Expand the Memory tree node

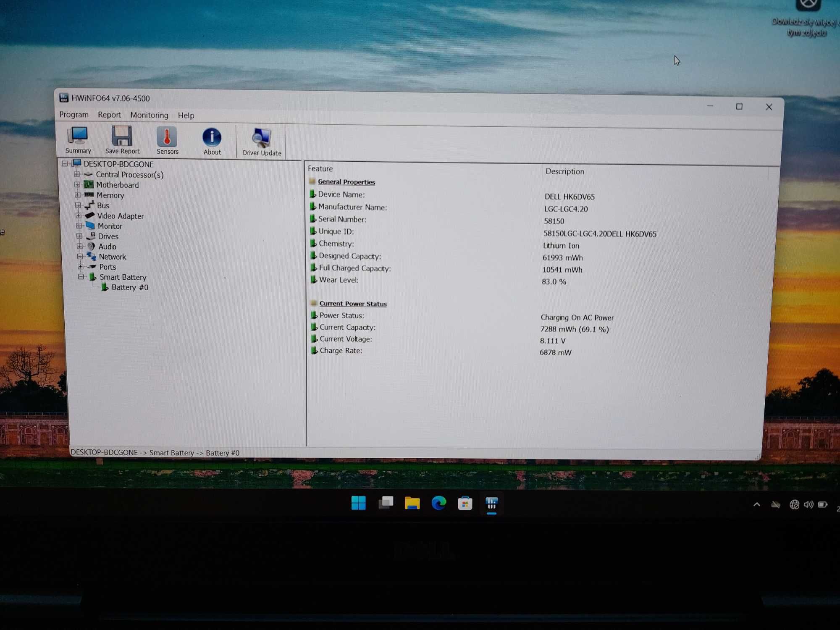tap(77, 194)
